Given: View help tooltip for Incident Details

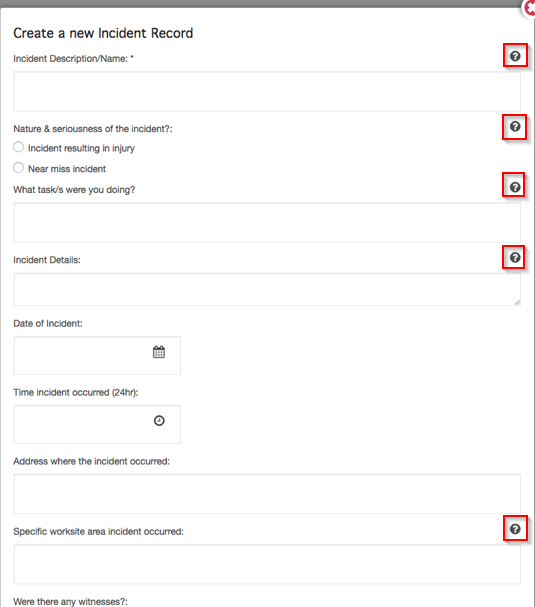Looking at the screenshot, I should point(515,257).
